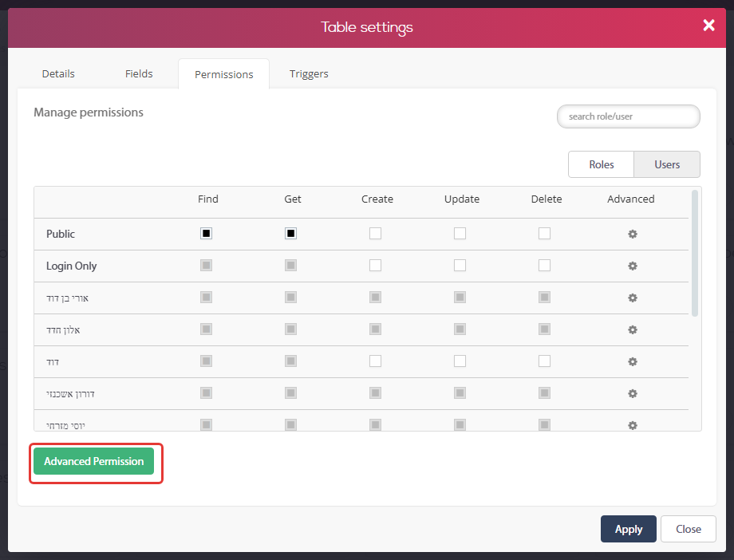
Task: Enable Create checkbox in the row named only דוד
Action: click(x=376, y=361)
